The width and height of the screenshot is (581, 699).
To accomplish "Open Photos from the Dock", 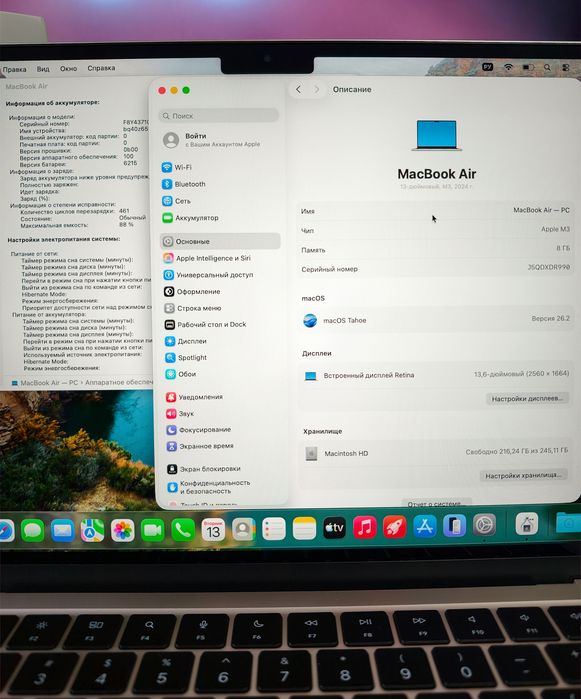I will tap(123, 530).
